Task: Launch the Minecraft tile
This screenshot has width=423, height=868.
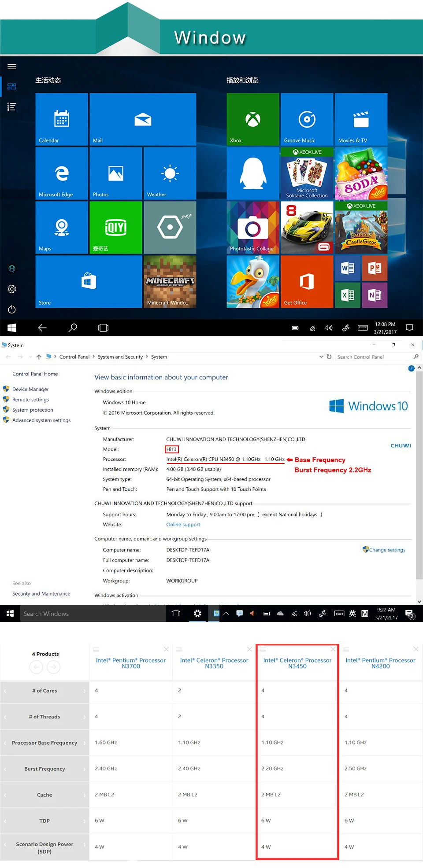Action: pos(170,282)
